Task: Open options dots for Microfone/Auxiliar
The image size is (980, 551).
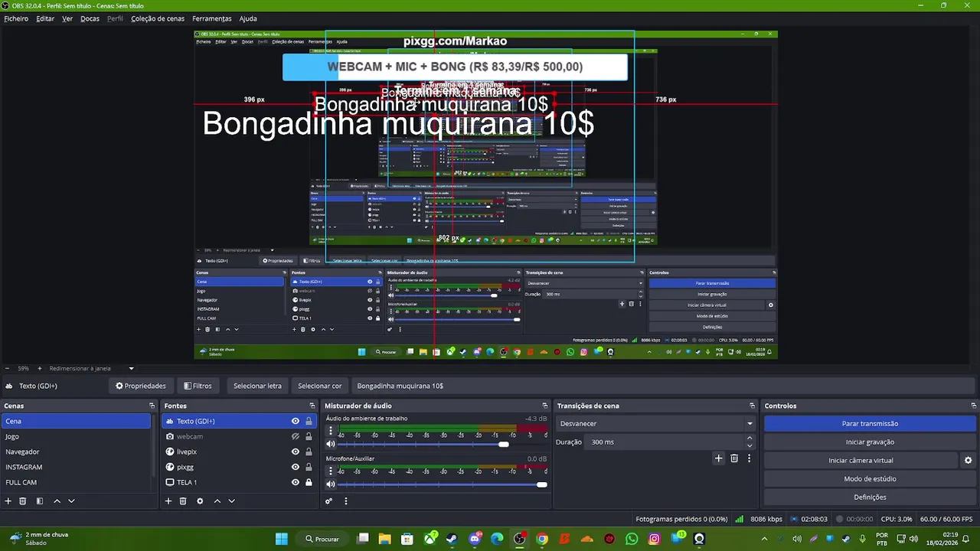Action: pyautogui.click(x=331, y=471)
